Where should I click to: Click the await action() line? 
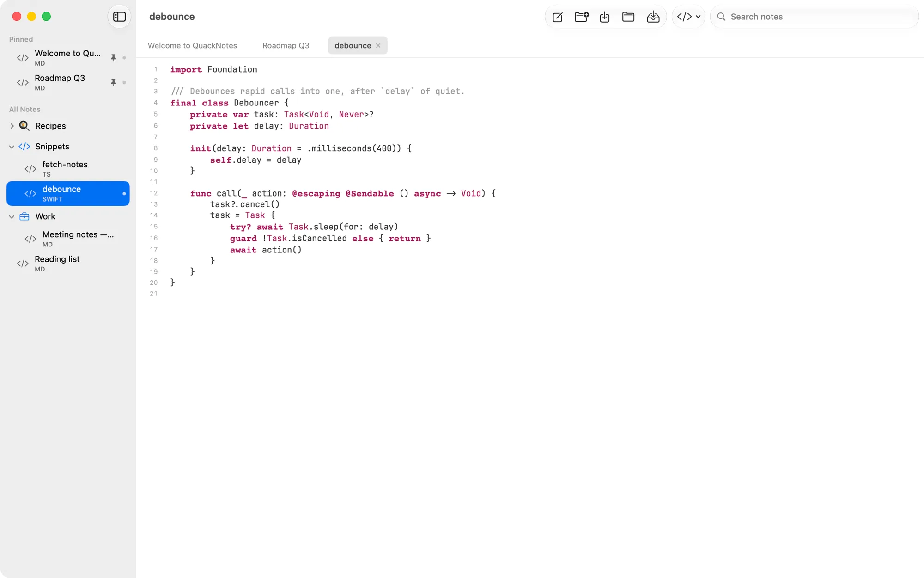tap(266, 250)
